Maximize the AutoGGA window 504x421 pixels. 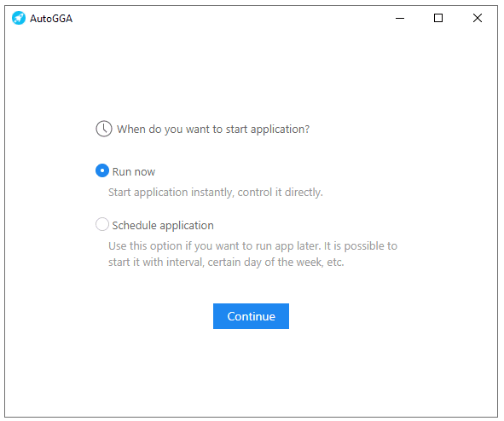point(438,18)
